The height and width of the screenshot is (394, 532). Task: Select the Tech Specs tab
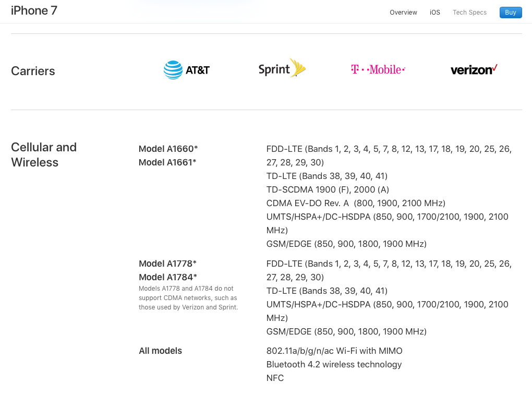(x=469, y=13)
